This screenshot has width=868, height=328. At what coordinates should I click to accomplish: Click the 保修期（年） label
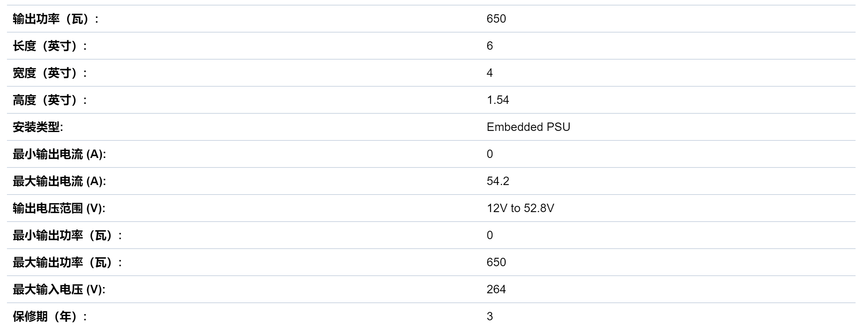click(50, 317)
